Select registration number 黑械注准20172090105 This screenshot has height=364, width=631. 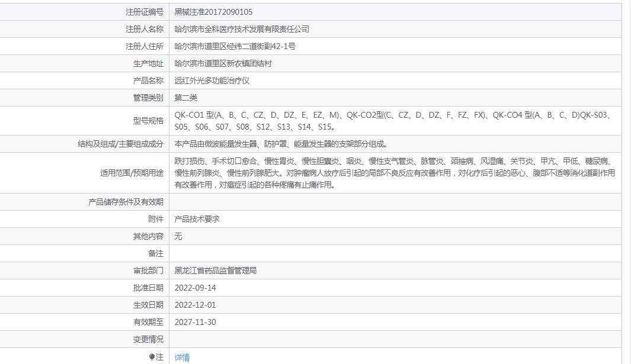pos(213,12)
